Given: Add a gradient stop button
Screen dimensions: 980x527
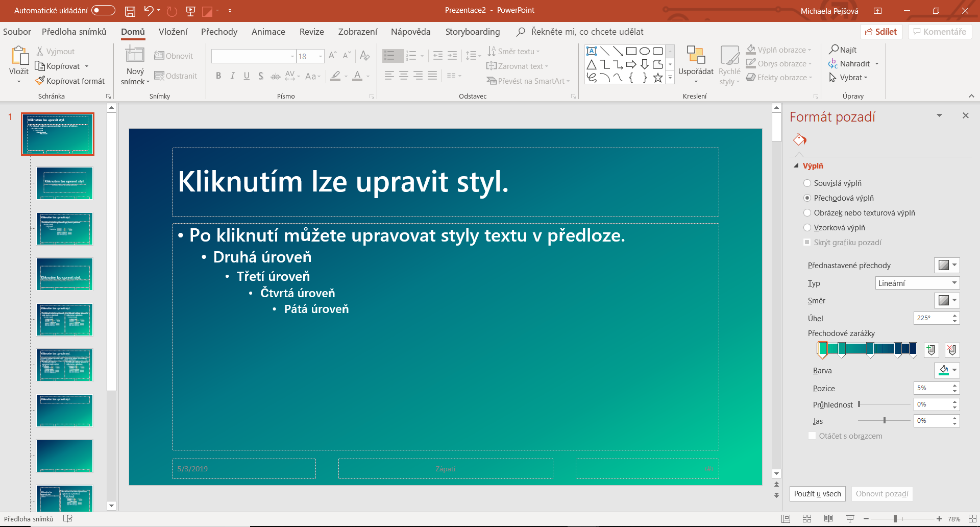Looking at the screenshot, I should pyautogui.click(x=931, y=350).
